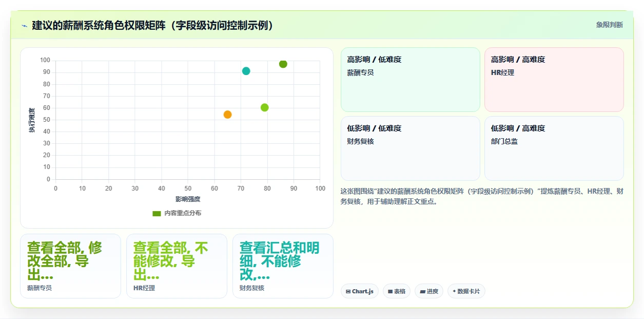Click the 部门总监 text in quadrant
Screen dimensions: 644x319
504,141
